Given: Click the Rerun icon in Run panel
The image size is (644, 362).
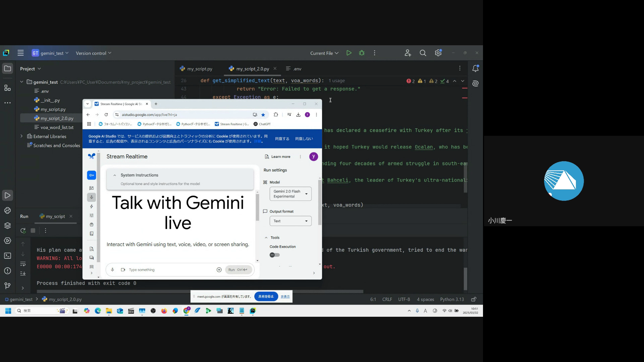Looking at the screenshot, I should tap(23, 231).
